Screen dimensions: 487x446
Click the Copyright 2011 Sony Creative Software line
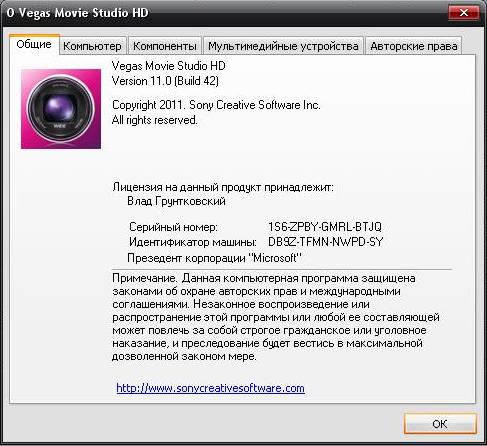point(216,105)
